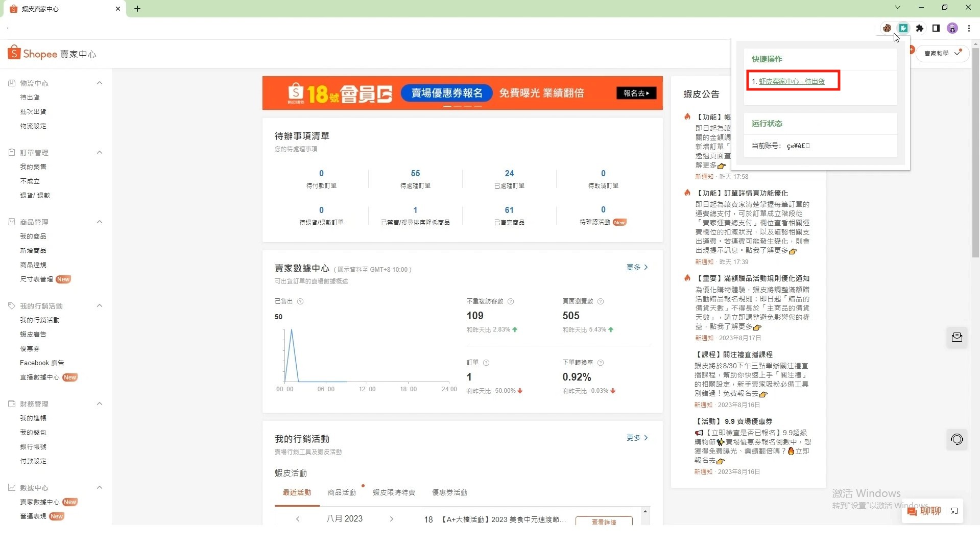Click 查看詳情 button for A+大檔活動

[604, 522]
